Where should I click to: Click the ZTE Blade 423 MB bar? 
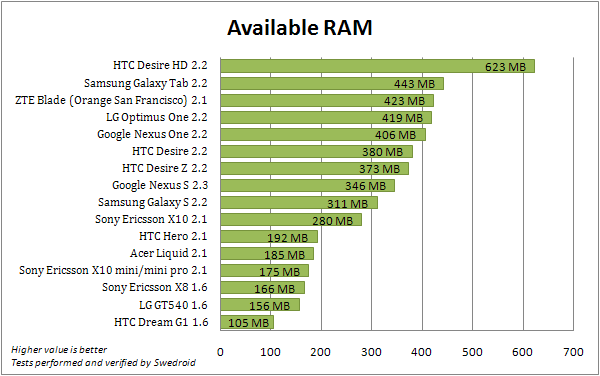click(x=327, y=101)
